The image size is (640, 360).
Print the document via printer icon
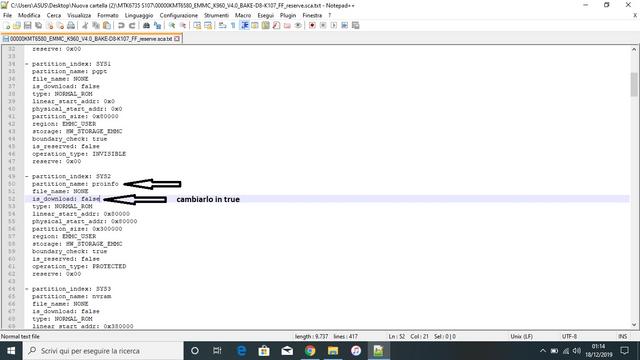click(71, 25)
